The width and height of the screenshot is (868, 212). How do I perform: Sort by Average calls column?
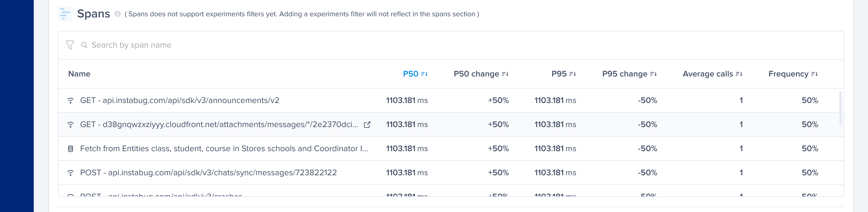point(712,74)
